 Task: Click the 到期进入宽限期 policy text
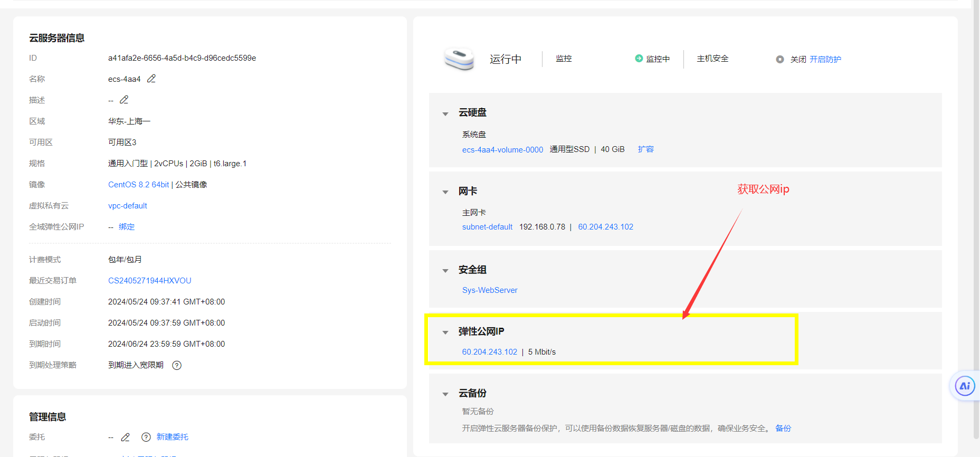click(x=136, y=365)
